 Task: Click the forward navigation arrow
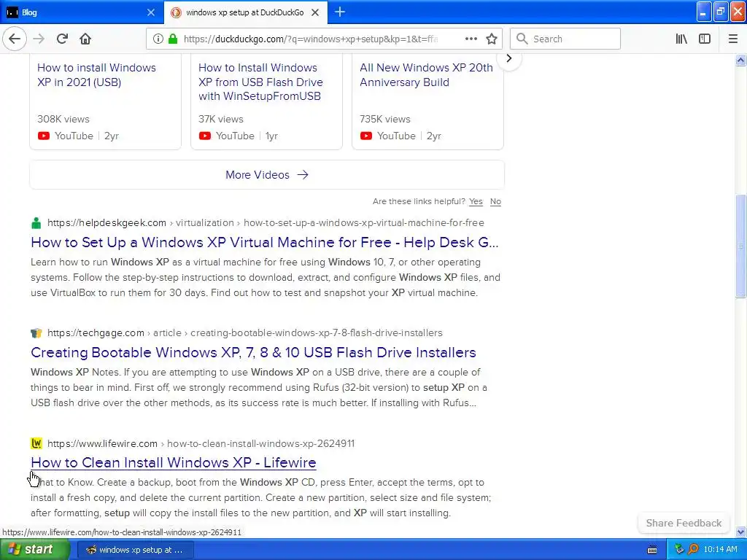[39, 39]
